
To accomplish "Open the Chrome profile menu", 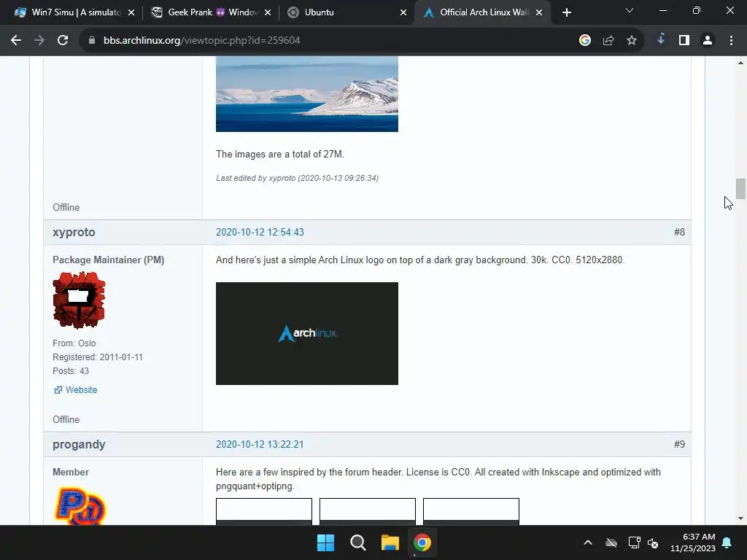I will coord(708,41).
